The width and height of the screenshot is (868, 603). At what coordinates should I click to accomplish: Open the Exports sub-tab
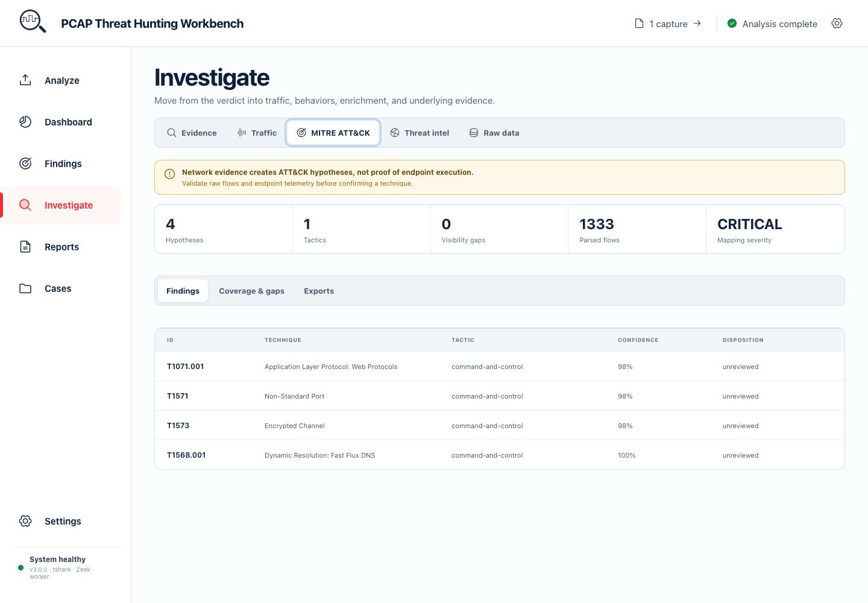(x=319, y=291)
